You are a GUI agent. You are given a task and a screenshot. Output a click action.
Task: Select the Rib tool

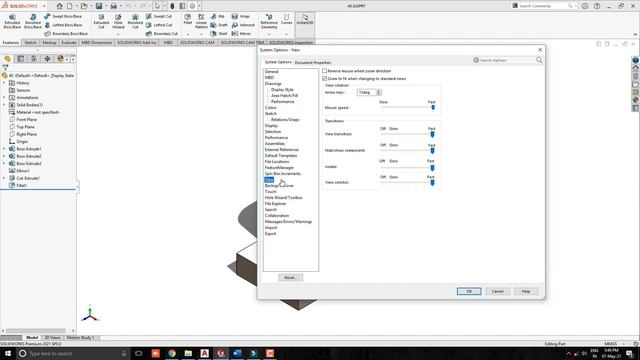[x=218, y=16]
